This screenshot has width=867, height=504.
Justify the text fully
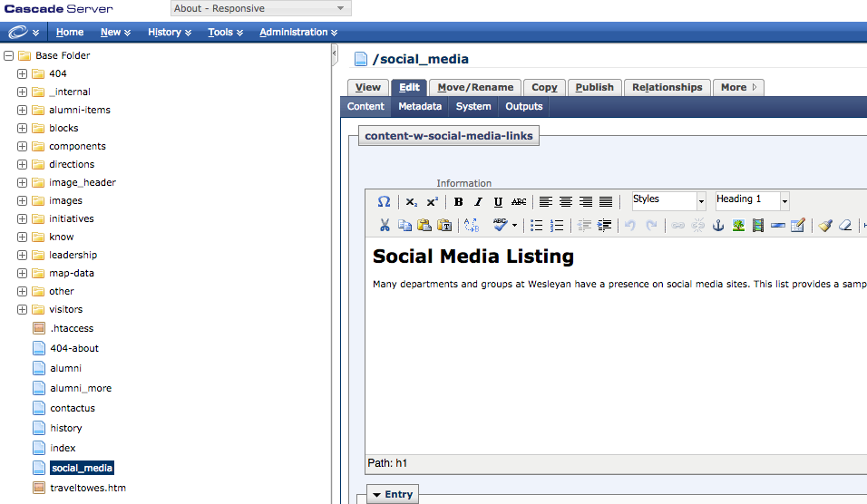[x=606, y=202]
